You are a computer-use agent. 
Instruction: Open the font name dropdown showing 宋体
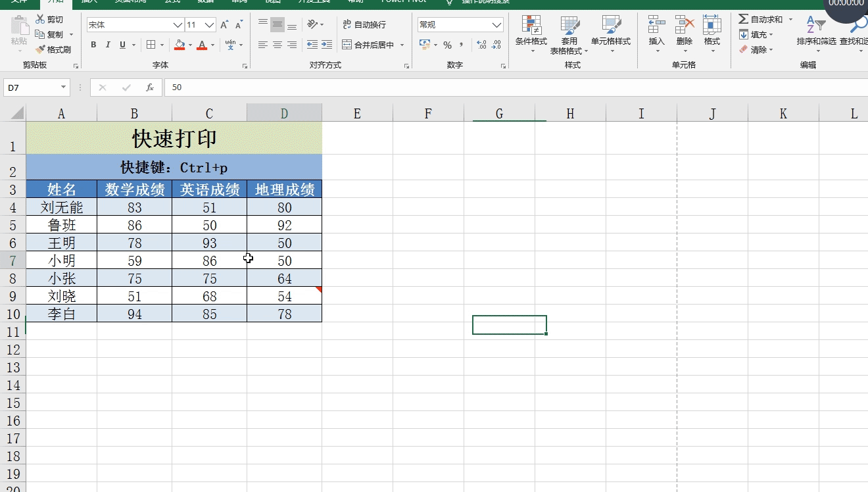pos(178,25)
